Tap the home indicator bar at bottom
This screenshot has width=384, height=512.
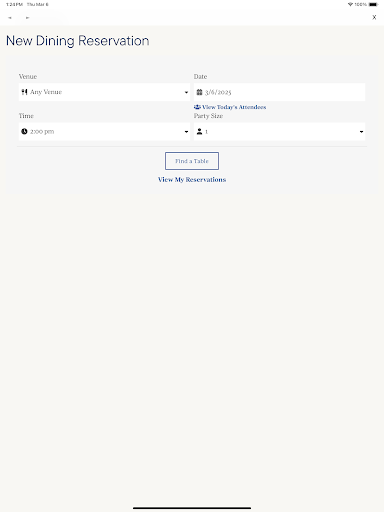192,508
